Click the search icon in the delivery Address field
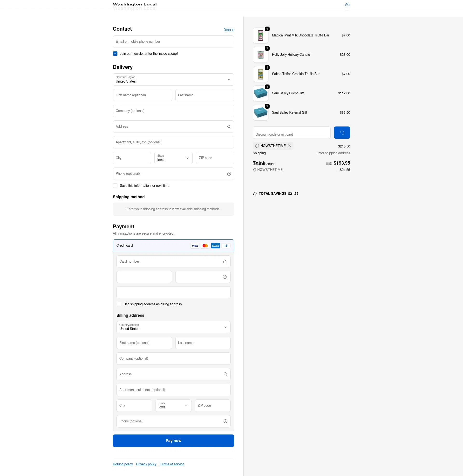Image resolution: width=463 pixels, height=476 pixels. (x=229, y=126)
